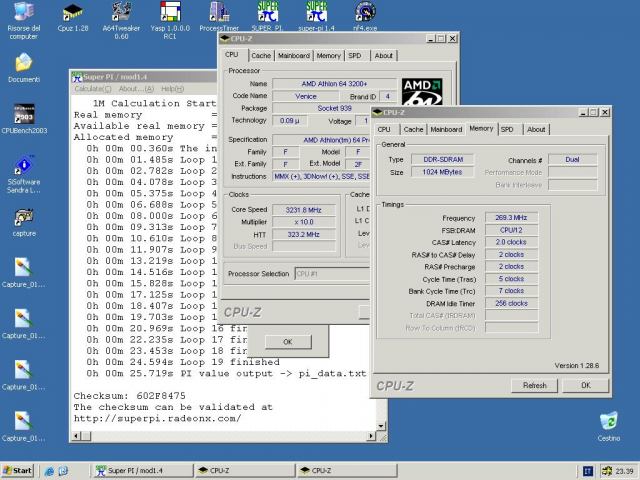Viewport: 640px width, 480px height.
Task: Launch CPUBench2003 desktop icon
Action: click(x=24, y=119)
